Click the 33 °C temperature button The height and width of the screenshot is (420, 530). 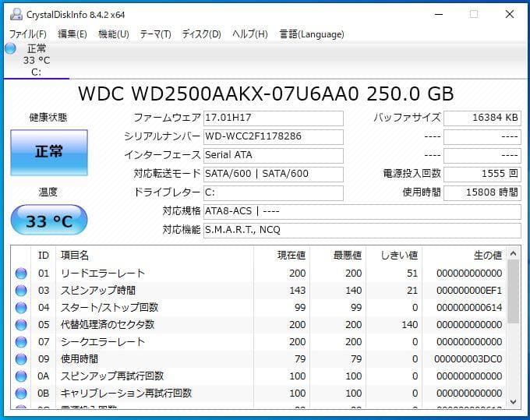(49, 220)
